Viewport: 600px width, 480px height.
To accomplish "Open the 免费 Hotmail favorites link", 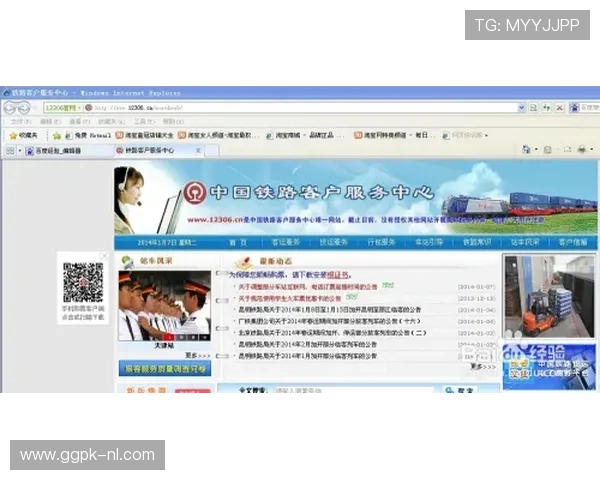I will pyautogui.click(x=88, y=136).
